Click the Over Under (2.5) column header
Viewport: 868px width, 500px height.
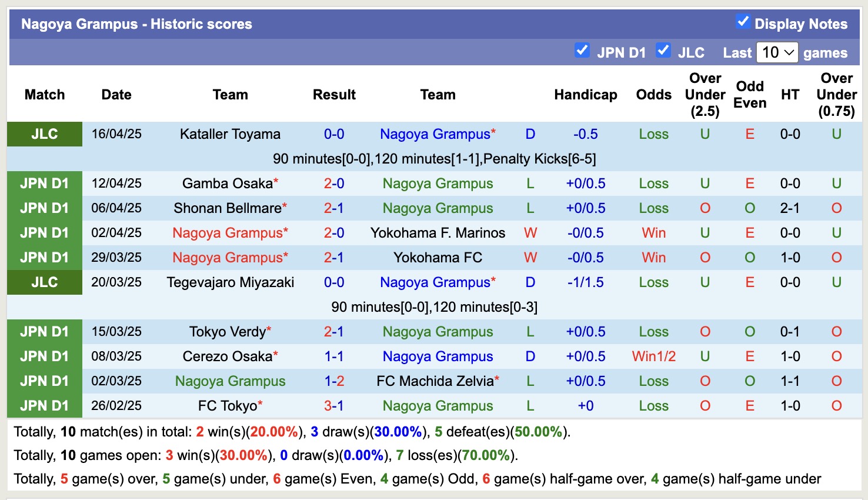coord(705,95)
